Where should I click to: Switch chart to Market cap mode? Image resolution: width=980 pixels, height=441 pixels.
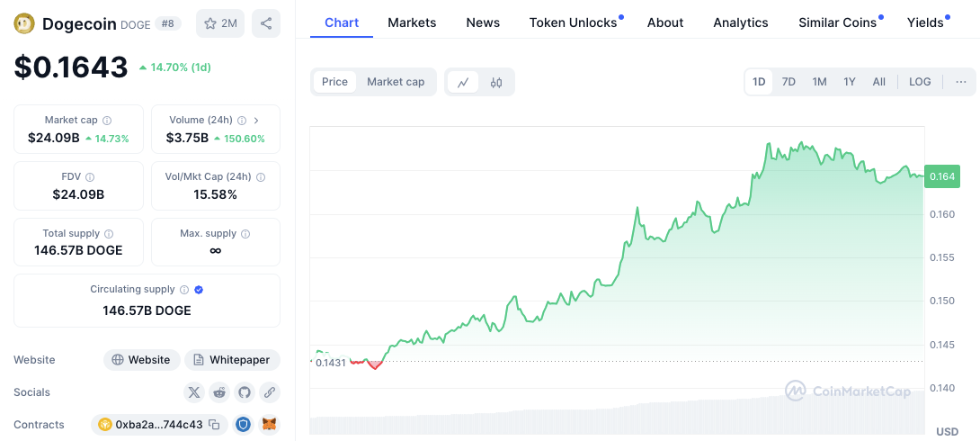396,82
